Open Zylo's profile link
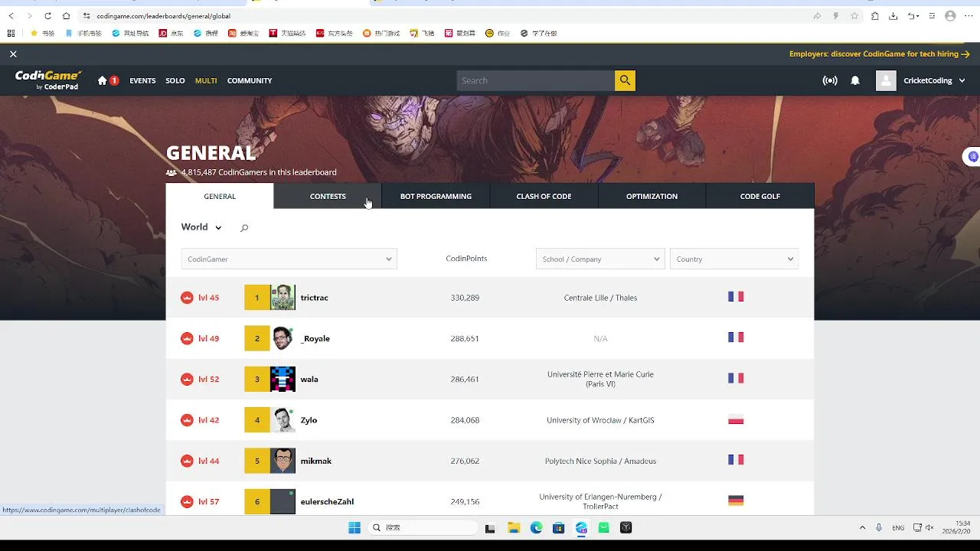Viewport: 980px width, 551px height. 309,420
